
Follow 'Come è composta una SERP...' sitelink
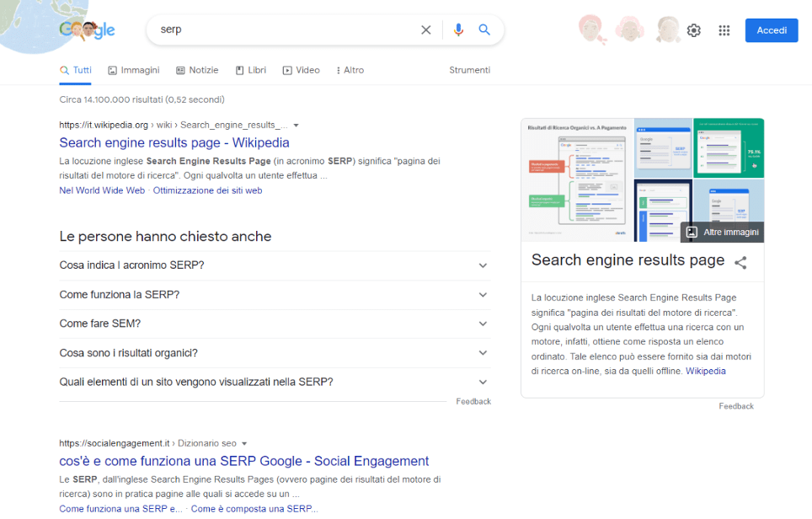(254, 509)
